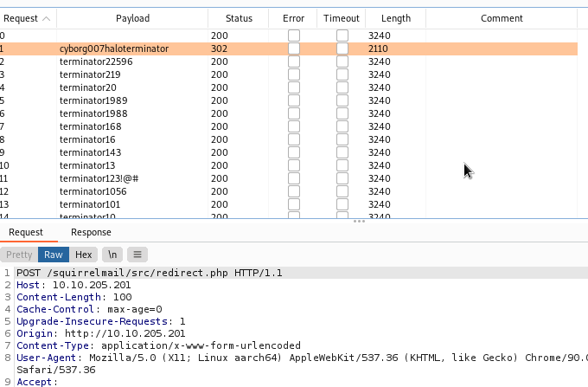Image resolution: width=588 pixels, height=387 pixels.
Task: Sort results by Payload column
Action: 132,18
